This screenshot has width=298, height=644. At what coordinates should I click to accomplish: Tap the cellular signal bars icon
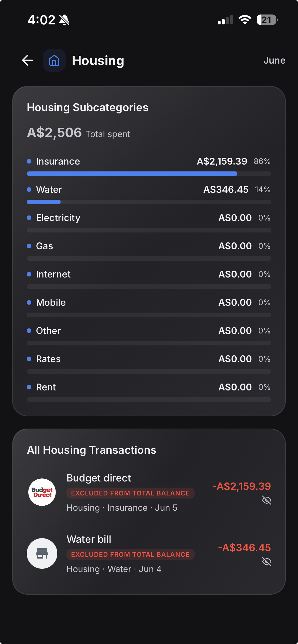pyautogui.click(x=225, y=20)
